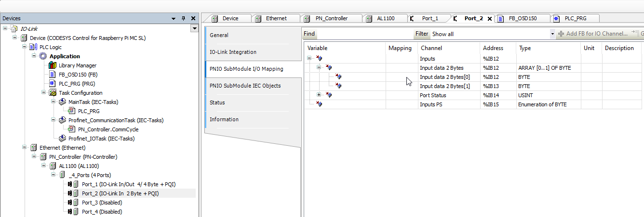Open the Information side tab

point(253,119)
